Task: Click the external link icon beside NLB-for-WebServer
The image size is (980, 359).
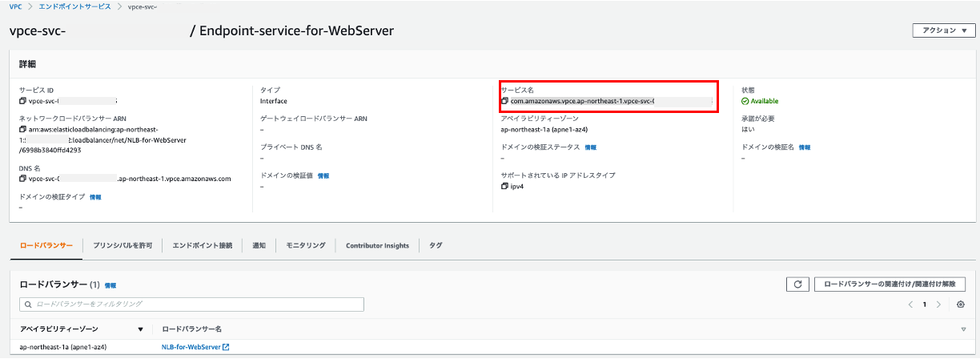Action: click(x=226, y=347)
